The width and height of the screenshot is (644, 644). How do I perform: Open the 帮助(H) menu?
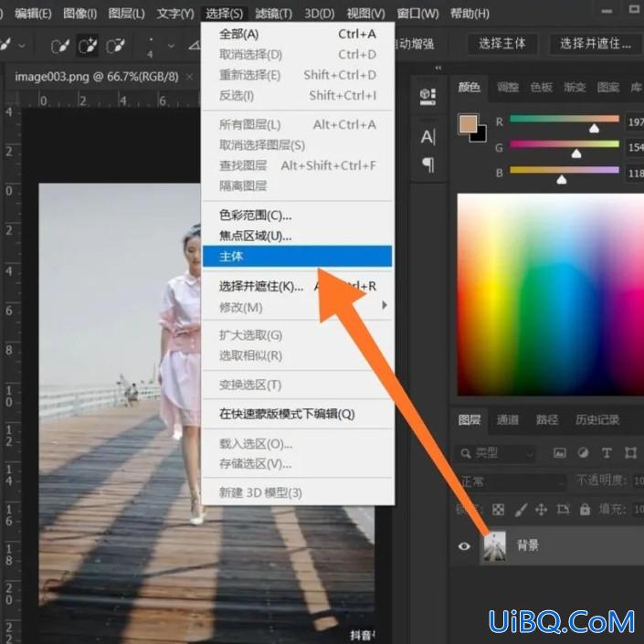(x=470, y=14)
